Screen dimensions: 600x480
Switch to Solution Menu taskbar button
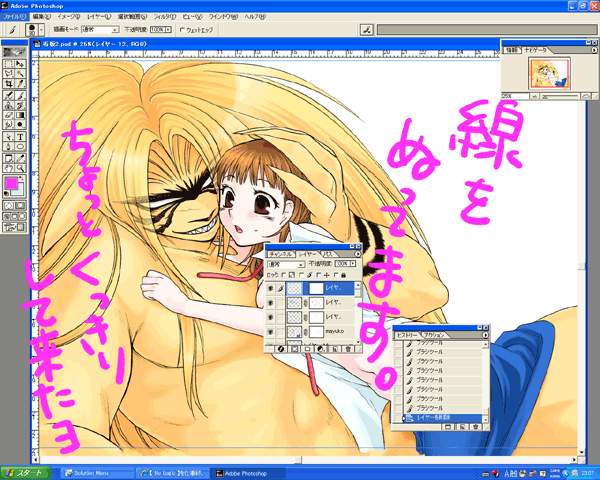pyautogui.click(x=98, y=473)
